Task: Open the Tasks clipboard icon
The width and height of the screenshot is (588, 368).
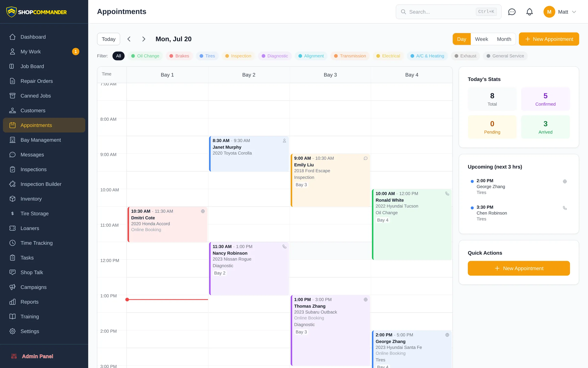Action: click(x=12, y=258)
